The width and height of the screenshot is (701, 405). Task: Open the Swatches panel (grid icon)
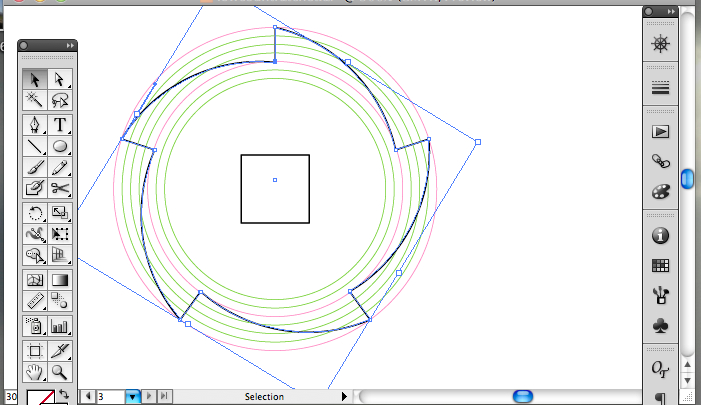[660, 266]
